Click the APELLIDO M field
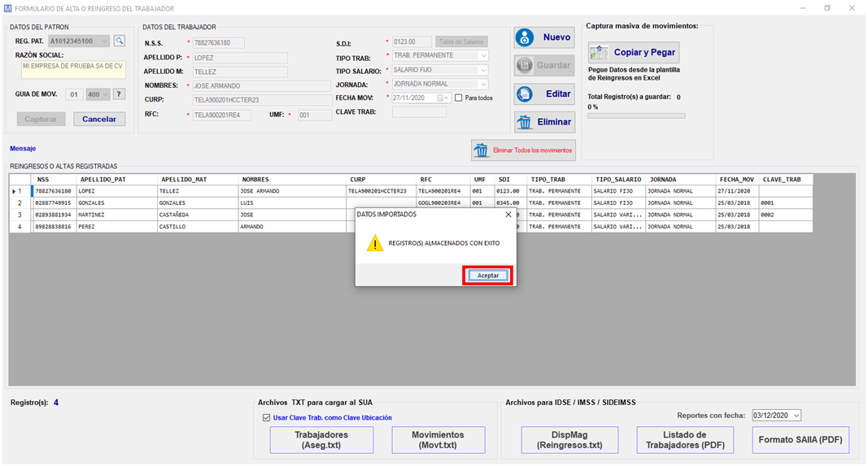 [x=240, y=72]
